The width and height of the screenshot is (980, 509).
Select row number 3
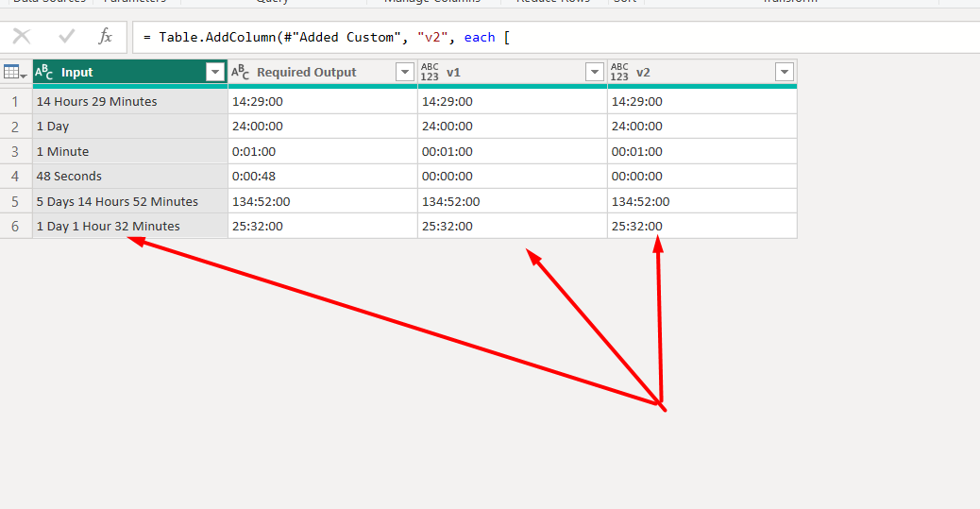tap(16, 151)
